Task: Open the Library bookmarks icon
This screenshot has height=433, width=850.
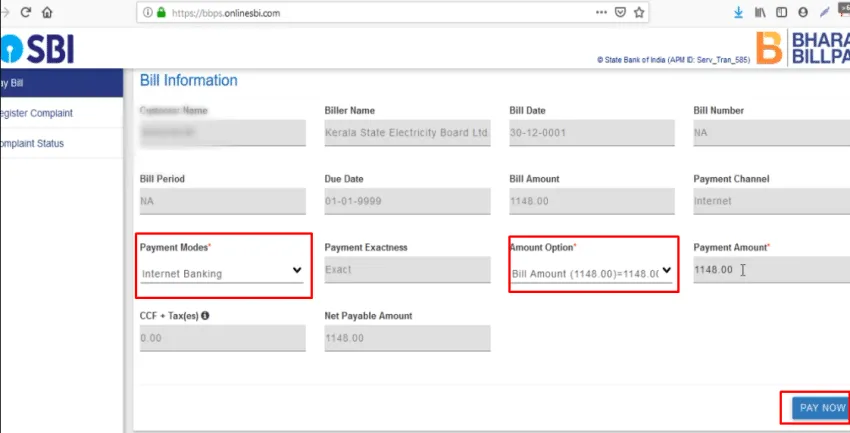Action: click(760, 13)
